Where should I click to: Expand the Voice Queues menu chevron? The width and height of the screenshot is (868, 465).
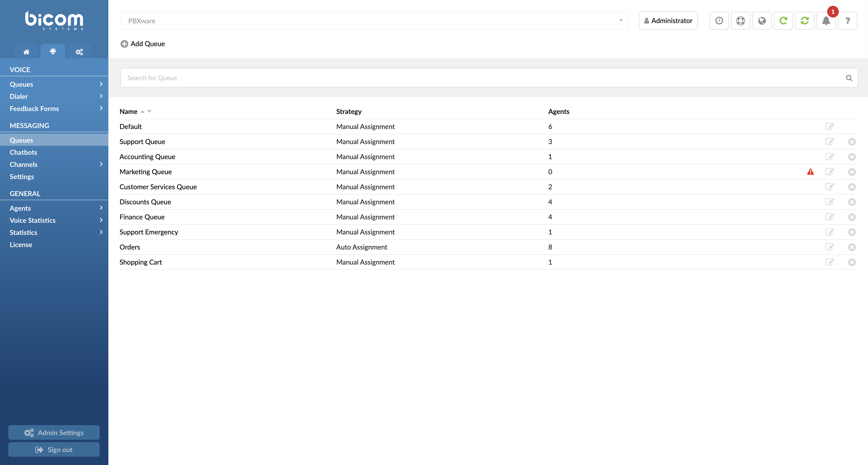tap(101, 84)
